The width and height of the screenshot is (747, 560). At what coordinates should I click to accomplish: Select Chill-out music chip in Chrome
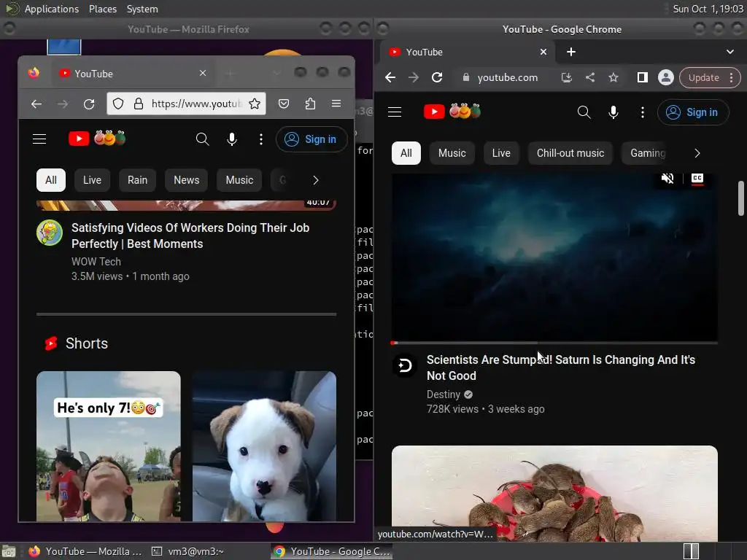[570, 153]
